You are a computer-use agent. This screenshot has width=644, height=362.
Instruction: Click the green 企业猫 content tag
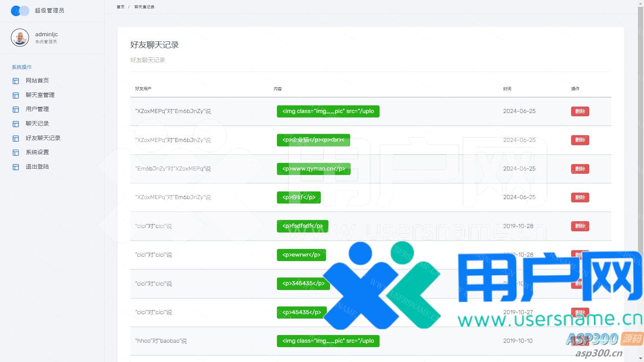click(313, 140)
